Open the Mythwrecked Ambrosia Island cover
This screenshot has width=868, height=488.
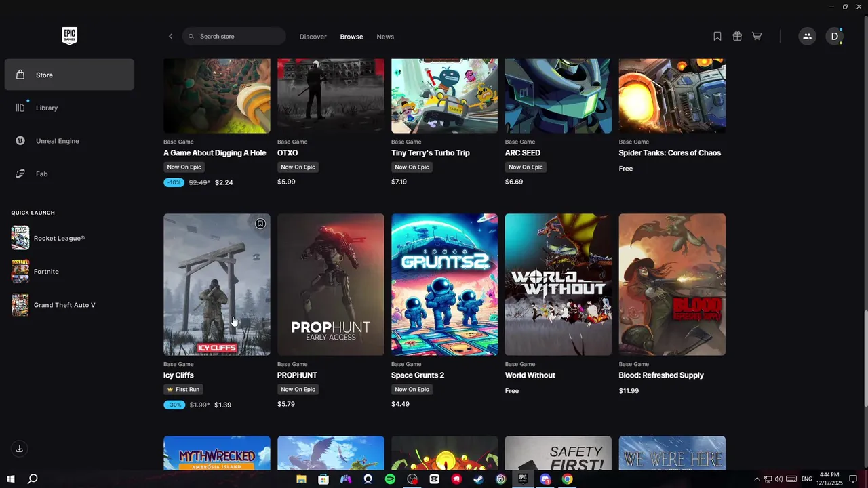pyautogui.click(x=217, y=453)
